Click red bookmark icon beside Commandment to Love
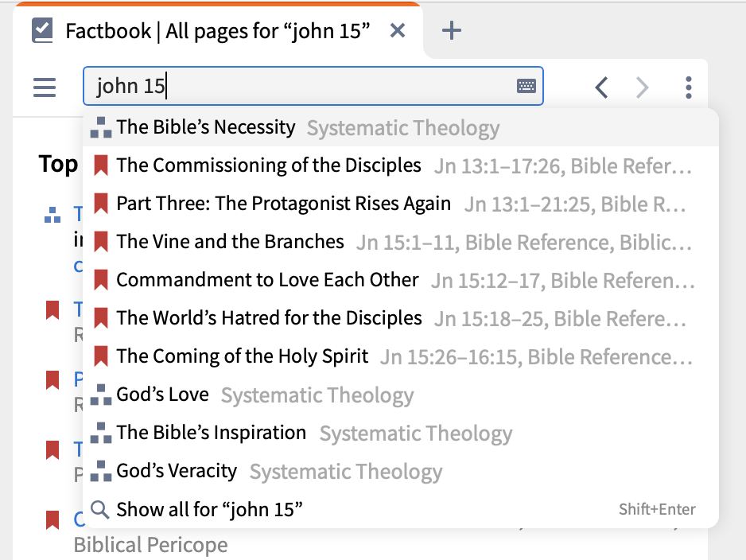The width and height of the screenshot is (746, 560). (101, 280)
